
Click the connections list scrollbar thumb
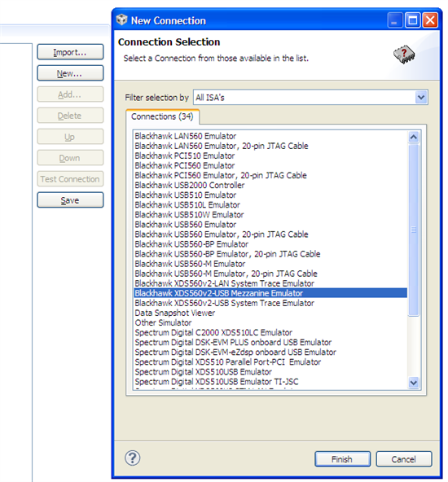click(414, 230)
